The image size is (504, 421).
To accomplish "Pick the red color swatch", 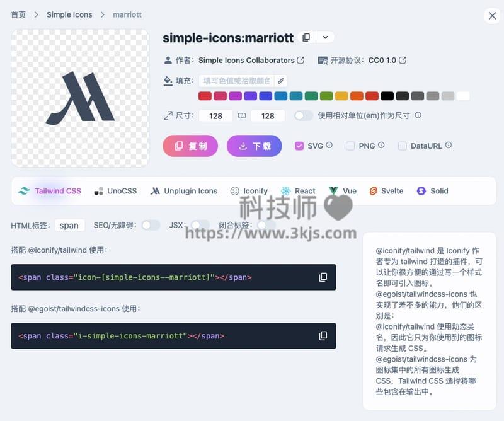I will [205, 96].
